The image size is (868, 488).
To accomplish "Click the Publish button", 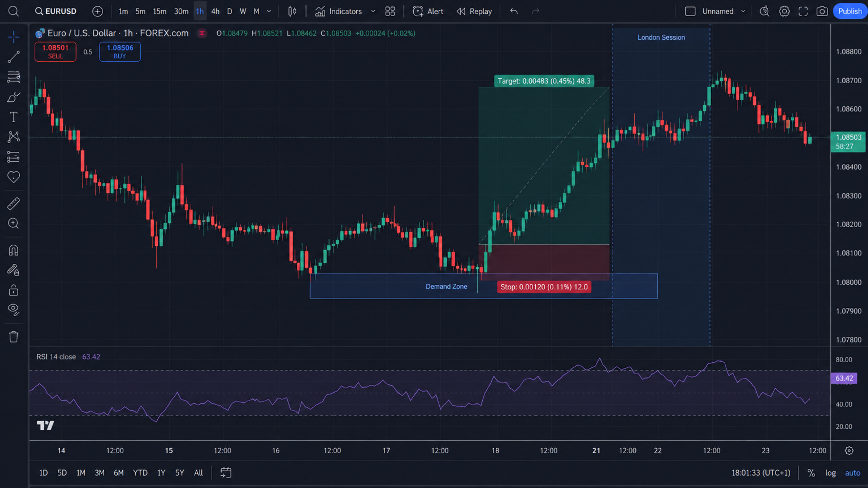I will [x=850, y=11].
